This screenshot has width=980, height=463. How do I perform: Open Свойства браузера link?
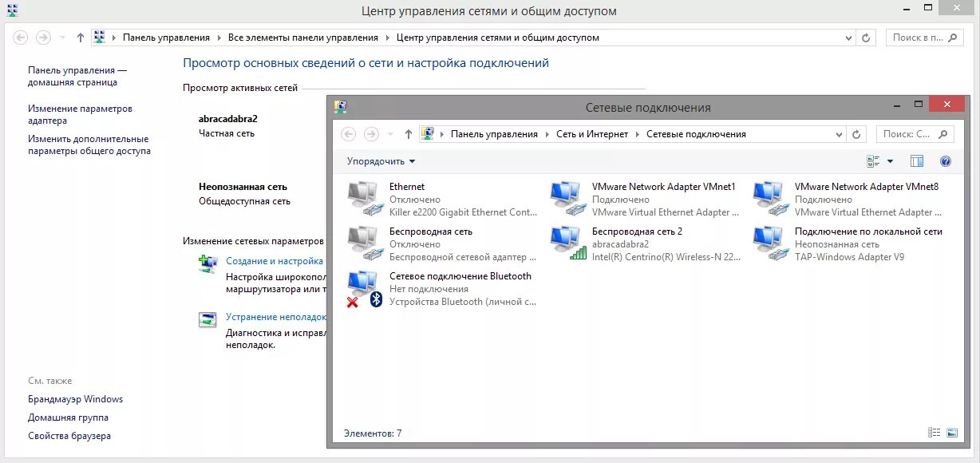click(x=69, y=436)
